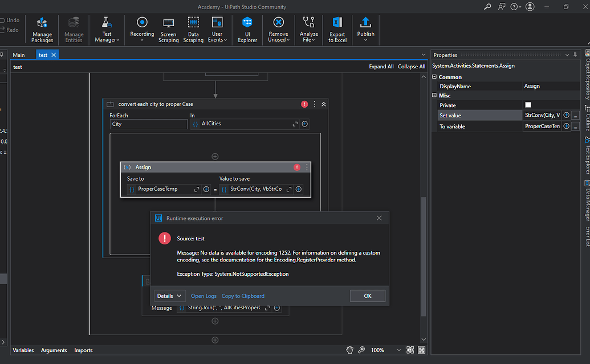The width and height of the screenshot is (590, 364).
Task: Click the Open Logs link
Action: (204, 296)
